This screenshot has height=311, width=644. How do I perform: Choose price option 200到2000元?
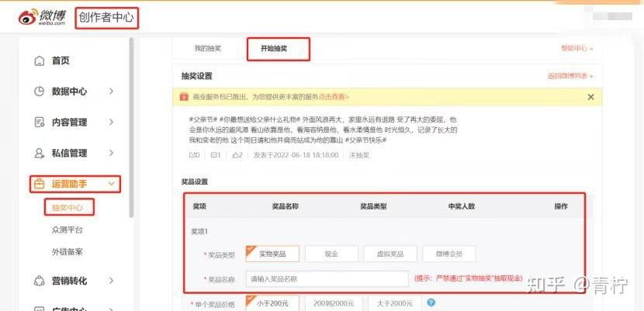click(334, 303)
